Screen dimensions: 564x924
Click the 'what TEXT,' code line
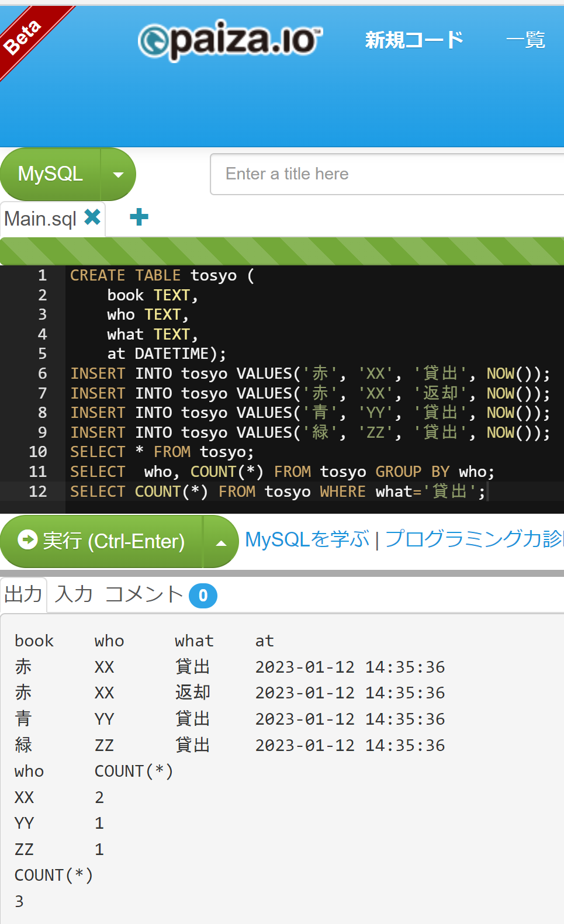(x=153, y=334)
